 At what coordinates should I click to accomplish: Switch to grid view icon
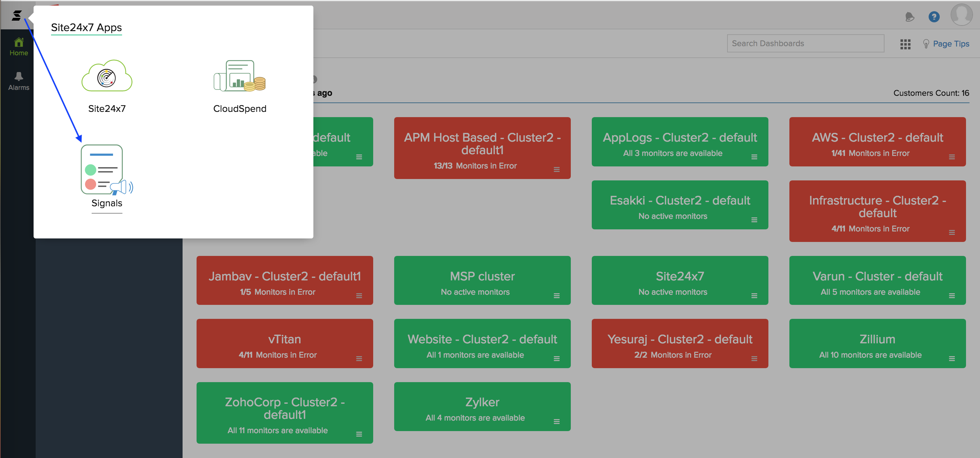point(905,44)
